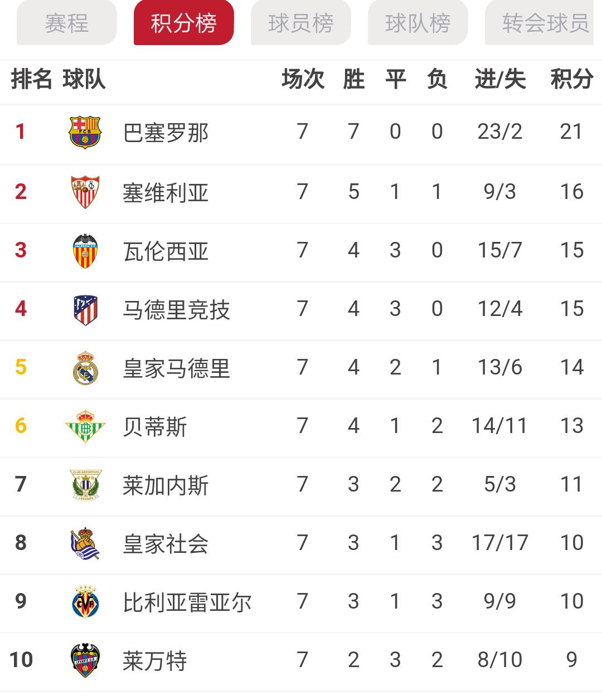Select the 积分榜 tab
Screen dimensions: 602x700
183,24
